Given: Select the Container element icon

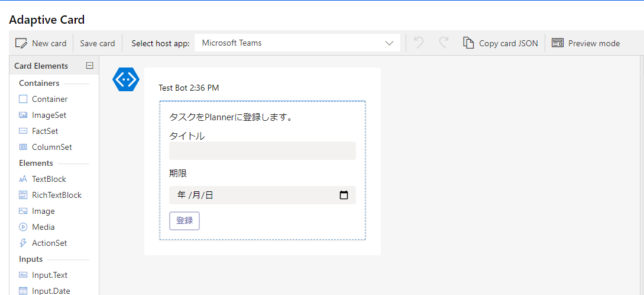Looking at the screenshot, I should coord(23,99).
